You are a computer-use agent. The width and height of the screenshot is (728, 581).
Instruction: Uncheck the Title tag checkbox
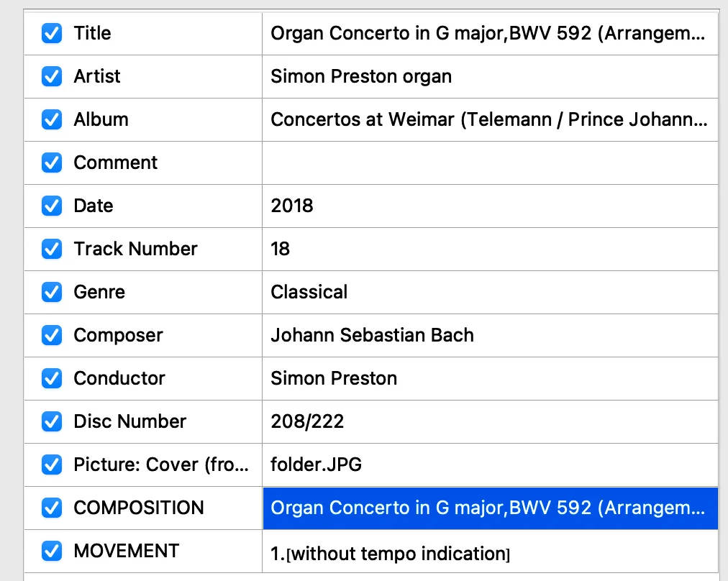52,33
